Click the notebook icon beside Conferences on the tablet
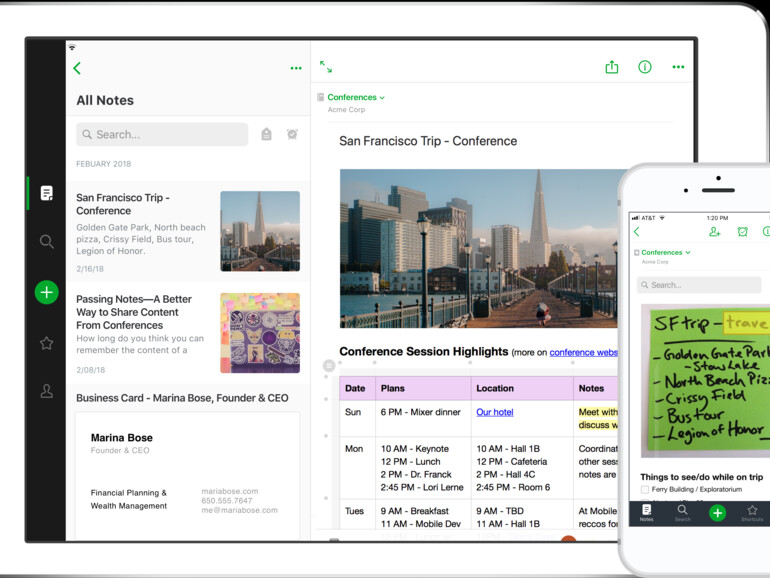Image resolution: width=770 pixels, height=578 pixels. [320, 97]
